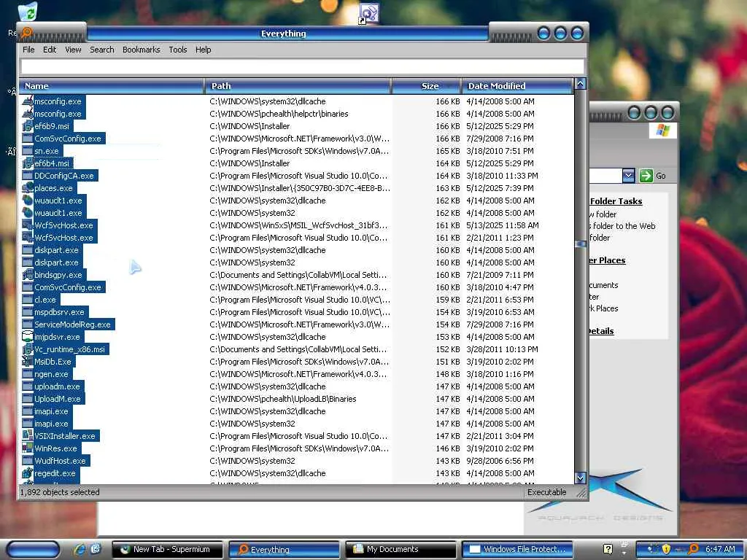Select diskpart.exe in system32\dllcache row
747x560 pixels.
[x=56, y=250]
